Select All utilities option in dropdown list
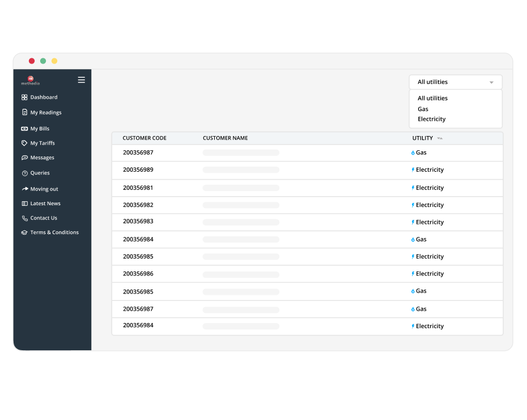Image resolution: width=527 pixels, height=420 pixels. coord(432,98)
